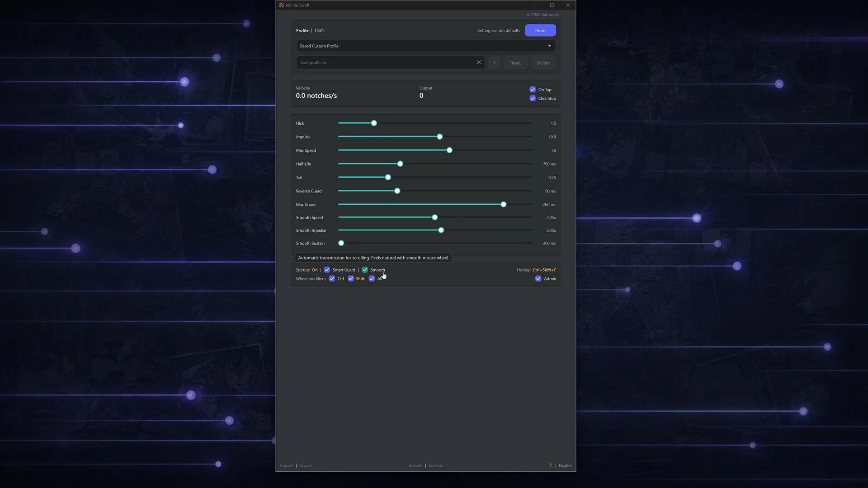This screenshot has width=868, height=488.
Task: Disable the Ctrl wheel modifier
Action: (x=332, y=279)
